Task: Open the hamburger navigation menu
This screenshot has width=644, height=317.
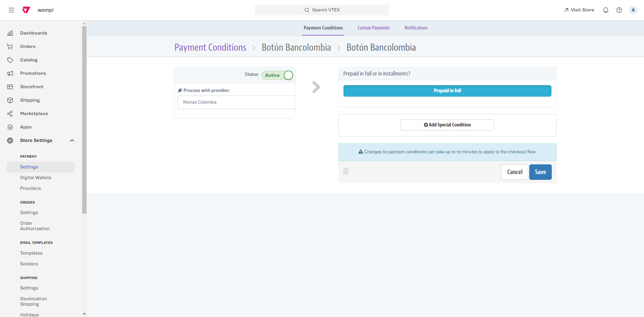Action: click(x=11, y=10)
